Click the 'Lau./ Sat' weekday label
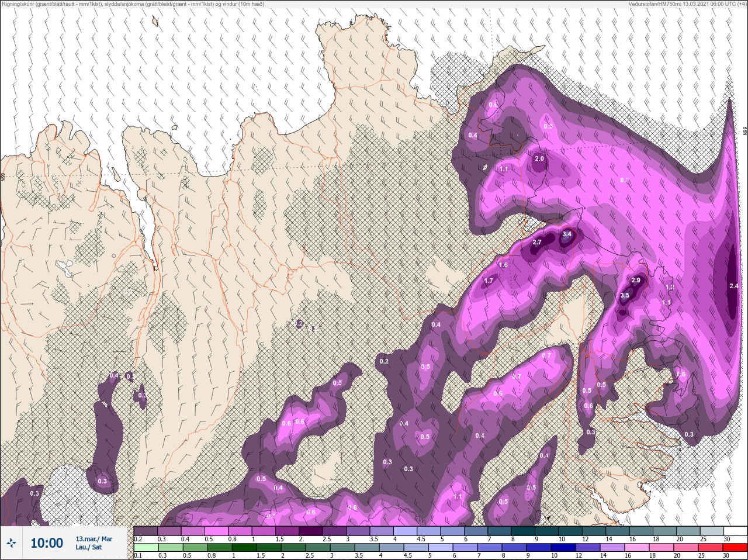 click(89, 547)
